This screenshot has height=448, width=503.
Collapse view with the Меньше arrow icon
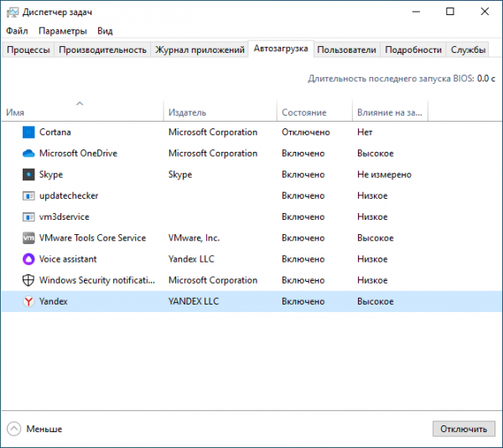(13, 429)
